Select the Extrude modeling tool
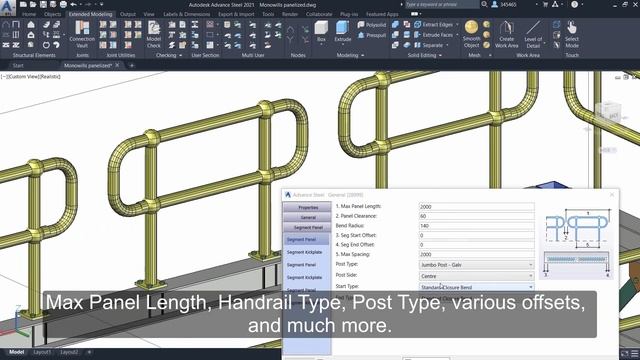 point(342,32)
